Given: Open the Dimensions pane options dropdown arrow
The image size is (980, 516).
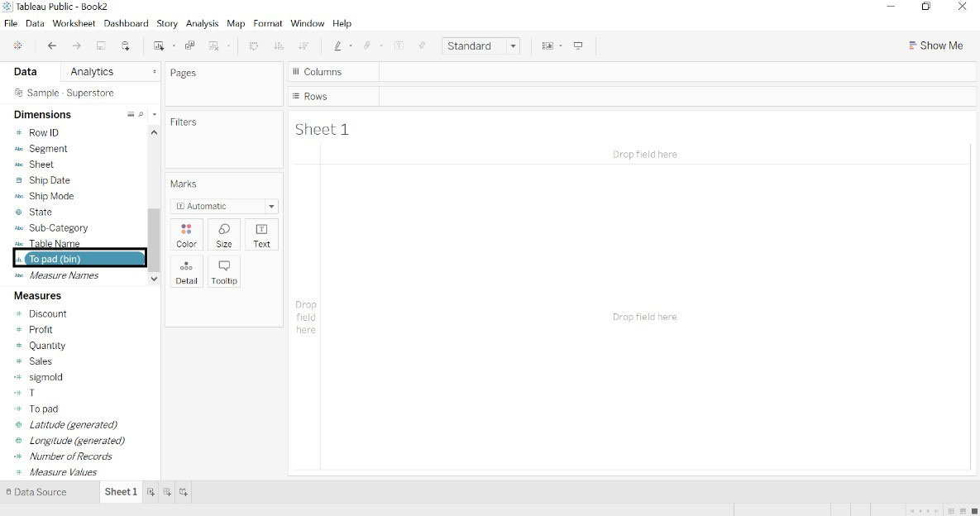Looking at the screenshot, I should 155,114.
